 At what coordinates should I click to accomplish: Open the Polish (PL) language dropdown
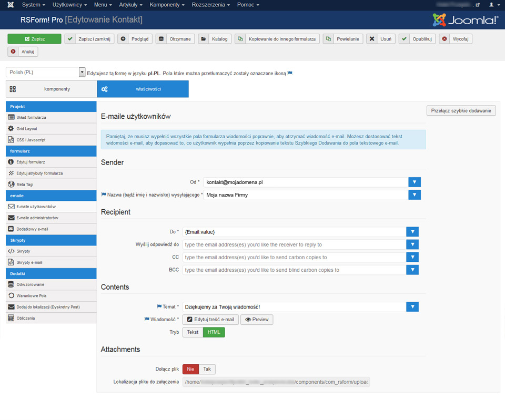(45, 72)
